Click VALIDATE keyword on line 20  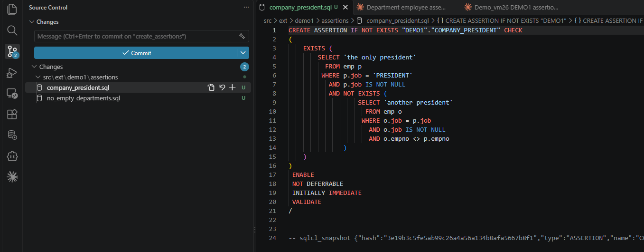pyautogui.click(x=307, y=202)
